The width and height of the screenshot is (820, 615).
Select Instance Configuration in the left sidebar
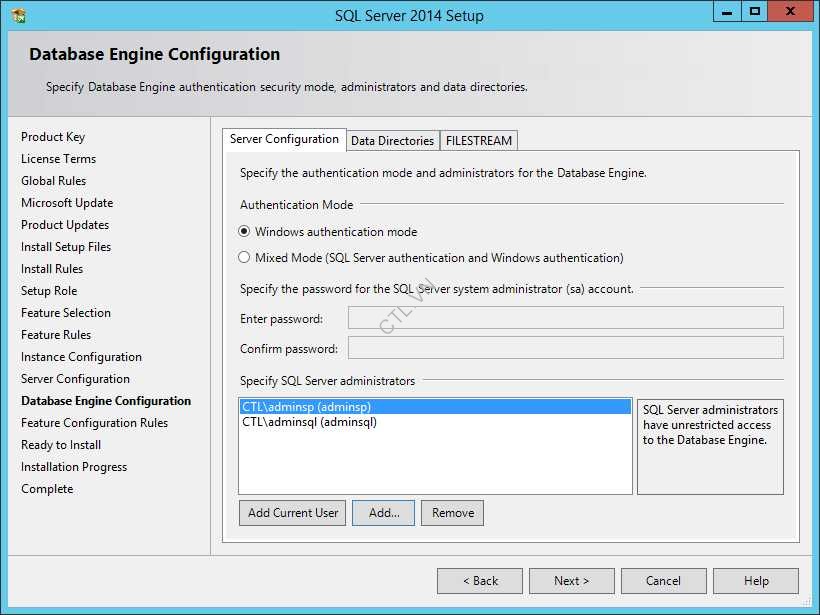(80, 356)
